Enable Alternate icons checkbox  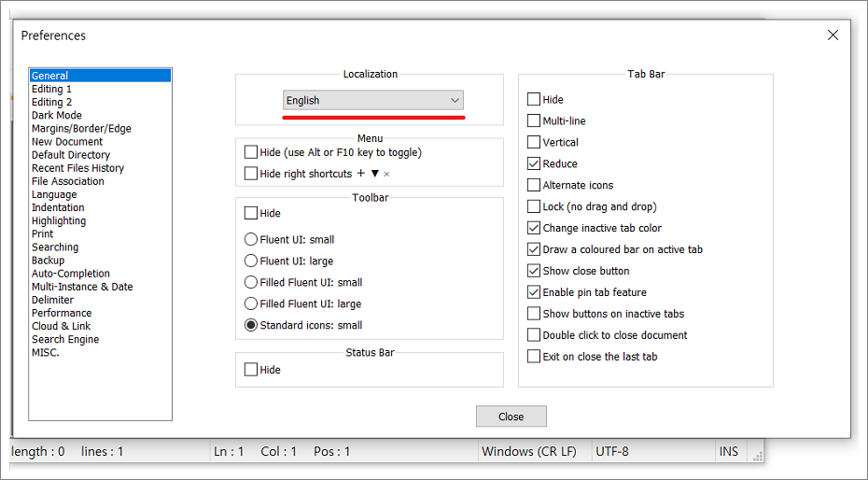coord(534,185)
